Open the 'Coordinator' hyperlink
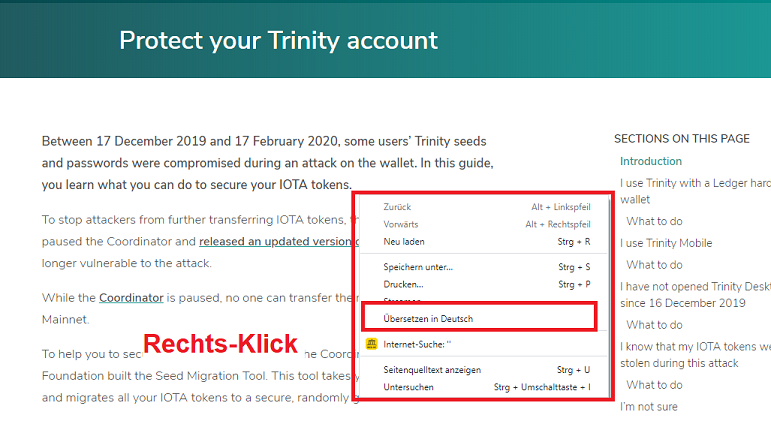This screenshot has height=424, width=771. point(131,298)
